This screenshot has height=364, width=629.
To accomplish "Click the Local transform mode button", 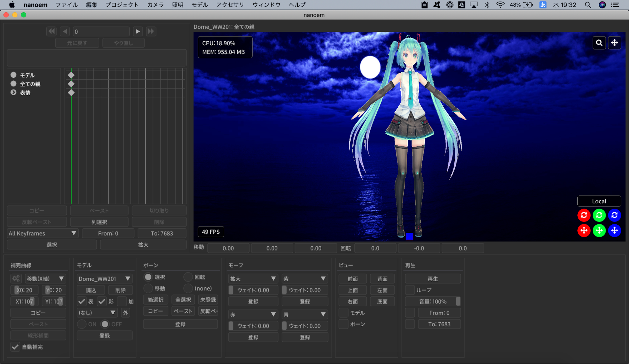I will point(599,201).
